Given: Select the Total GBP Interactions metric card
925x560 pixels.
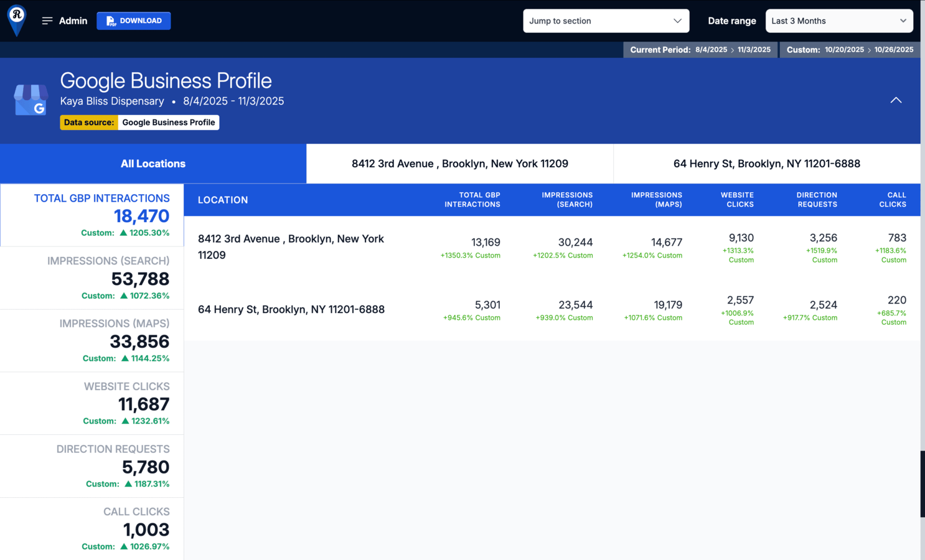Looking at the screenshot, I should (92, 215).
